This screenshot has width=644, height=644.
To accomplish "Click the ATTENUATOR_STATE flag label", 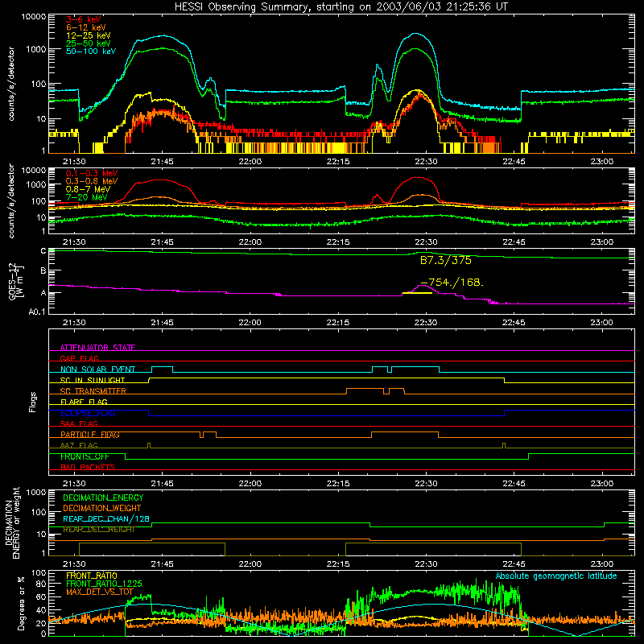I will pyautogui.click(x=97, y=348).
